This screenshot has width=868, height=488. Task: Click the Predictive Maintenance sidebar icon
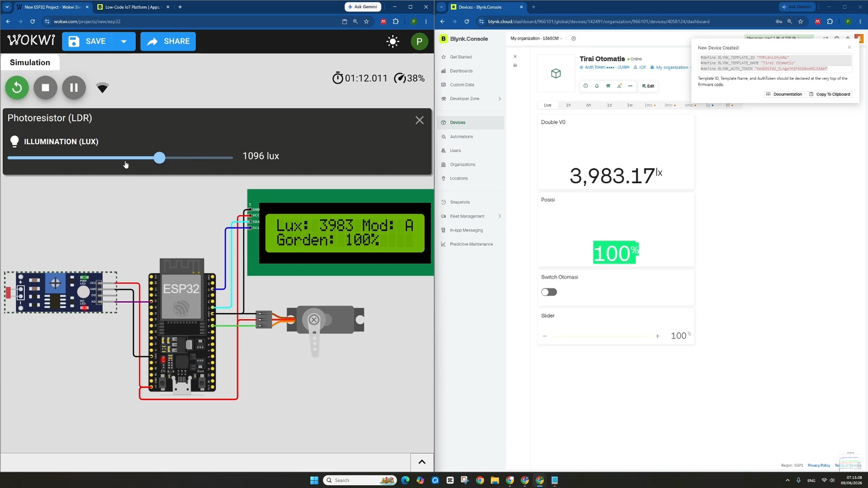click(x=443, y=244)
